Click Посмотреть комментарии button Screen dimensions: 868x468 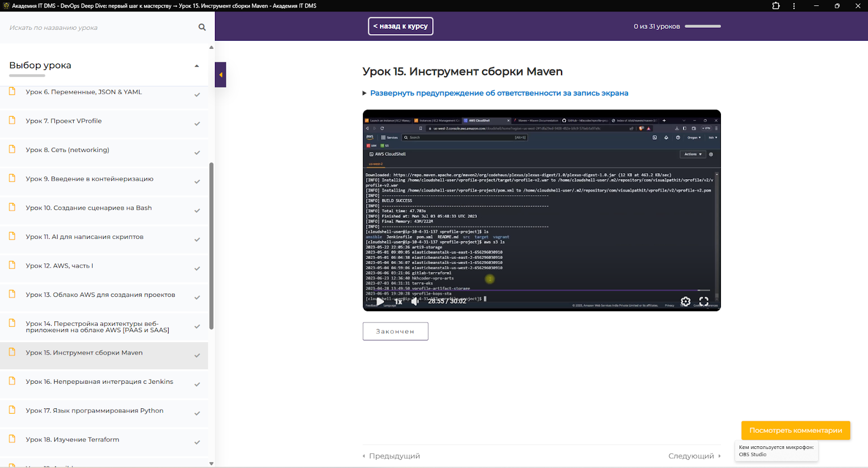coord(796,431)
